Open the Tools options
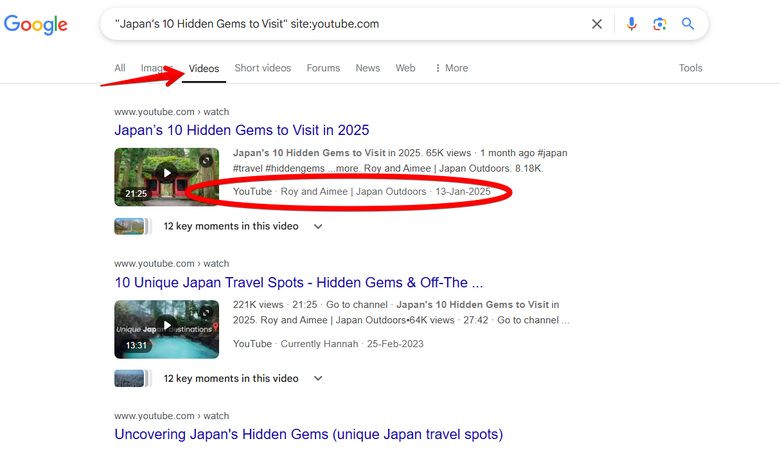The image size is (780, 450). point(690,68)
